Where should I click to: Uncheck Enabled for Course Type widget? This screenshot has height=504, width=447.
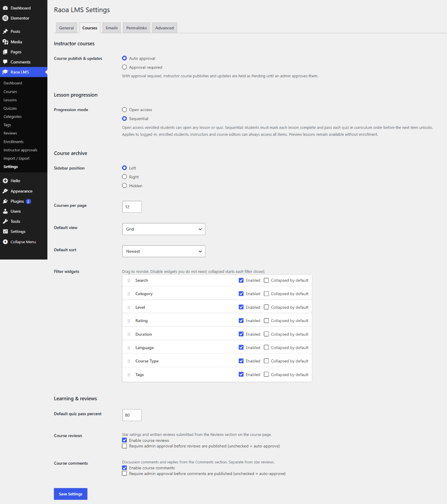pyautogui.click(x=241, y=361)
